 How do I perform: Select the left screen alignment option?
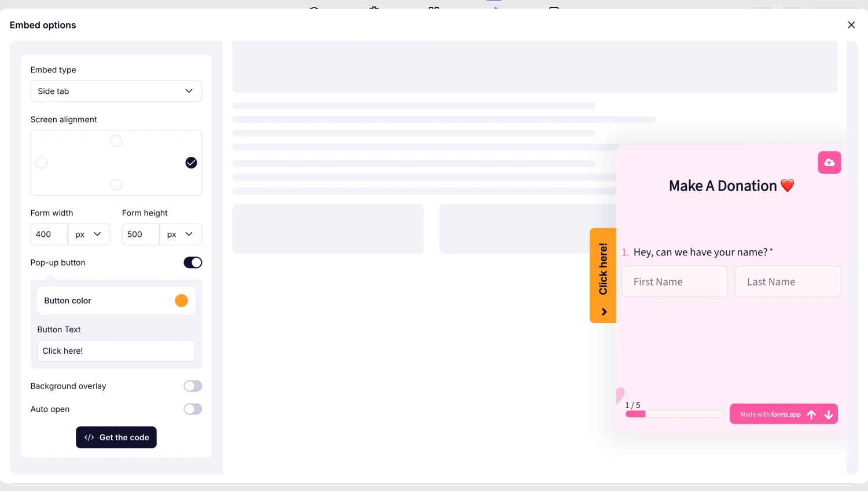[x=42, y=163]
